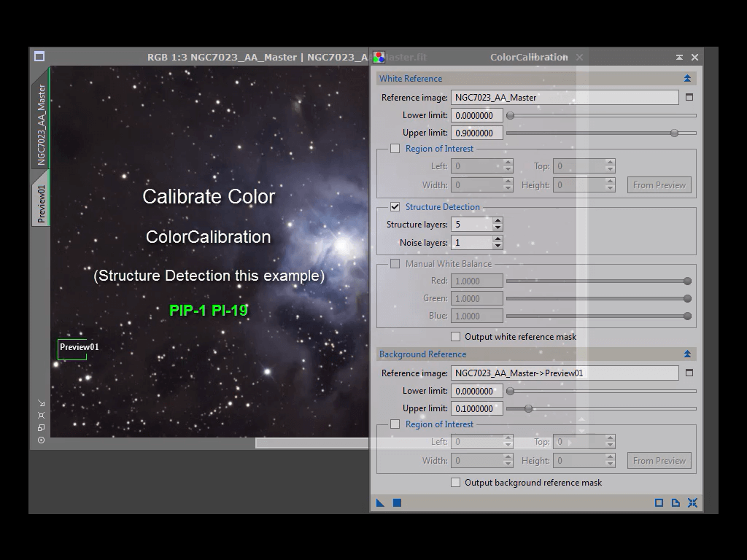Click the White Reference upper limit slider handle
Image resolution: width=747 pixels, height=560 pixels.
point(674,133)
